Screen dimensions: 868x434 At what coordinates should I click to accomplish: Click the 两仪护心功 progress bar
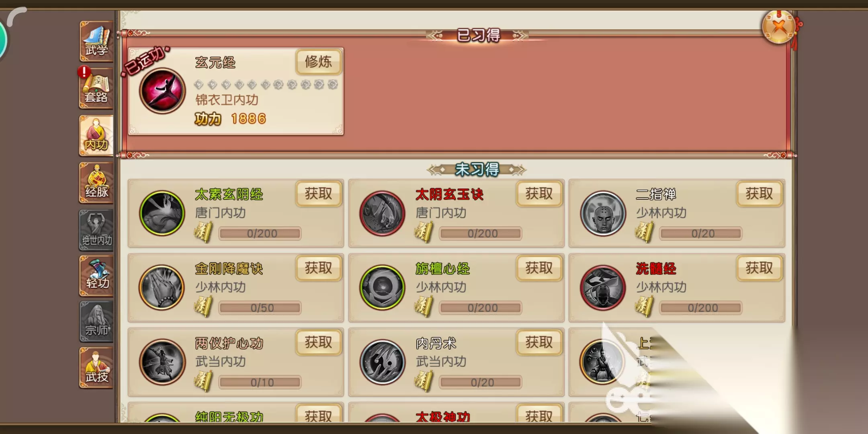click(x=260, y=382)
